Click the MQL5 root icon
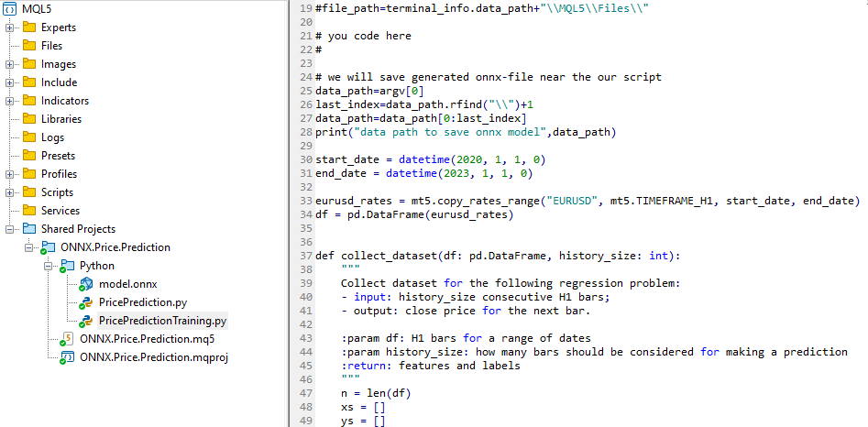The width and height of the screenshot is (868, 427). pyautogui.click(x=8, y=8)
